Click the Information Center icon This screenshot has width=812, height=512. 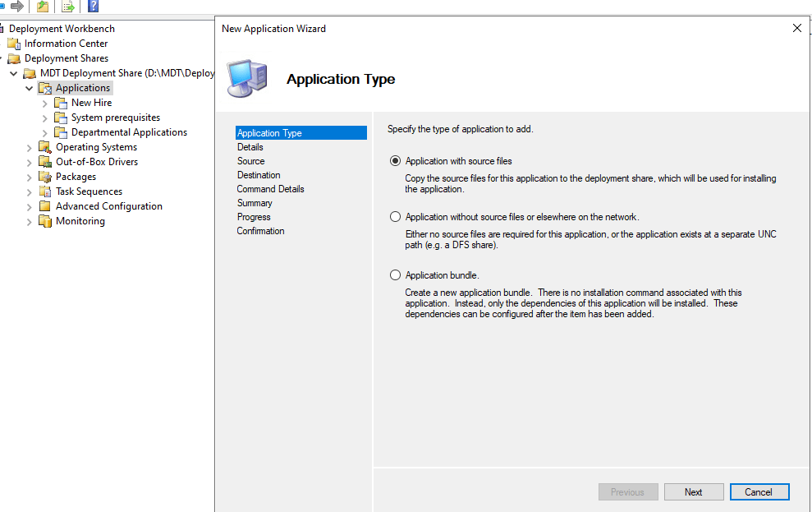tap(14, 44)
